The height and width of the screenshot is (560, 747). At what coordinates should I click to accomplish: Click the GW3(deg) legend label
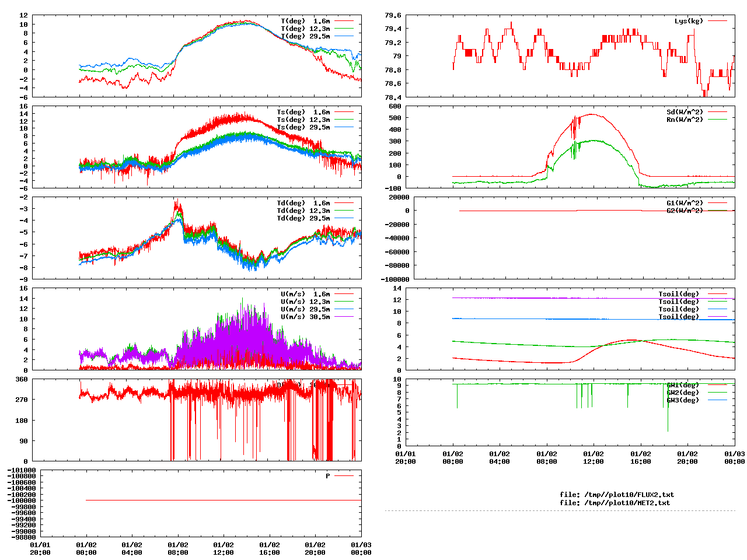click(x=682, y=400)
